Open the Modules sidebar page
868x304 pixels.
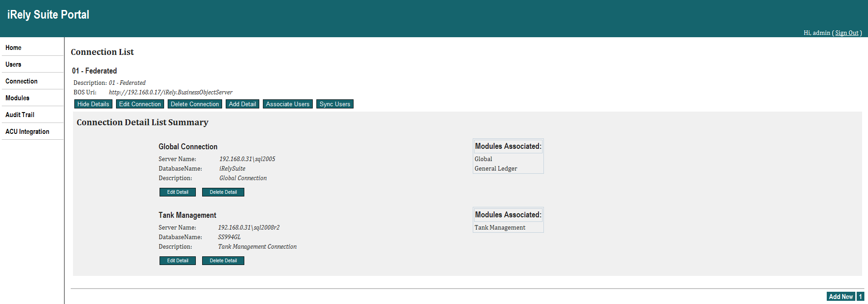(17, 98)
